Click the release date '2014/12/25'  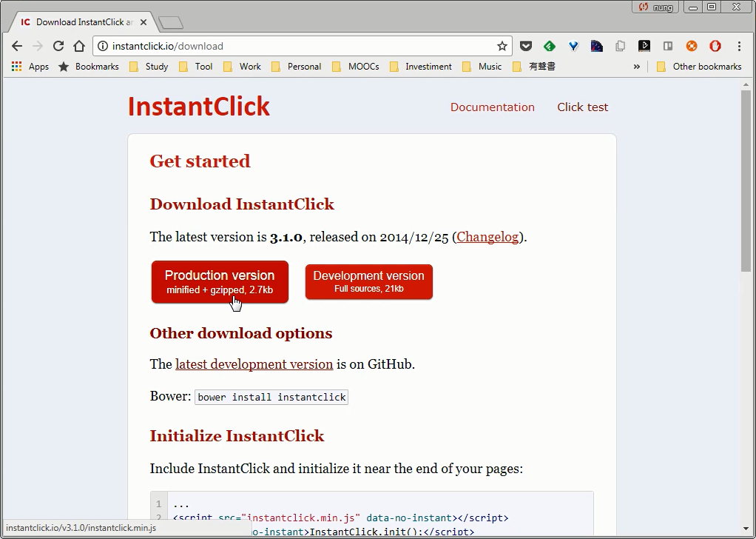point(414,237)
